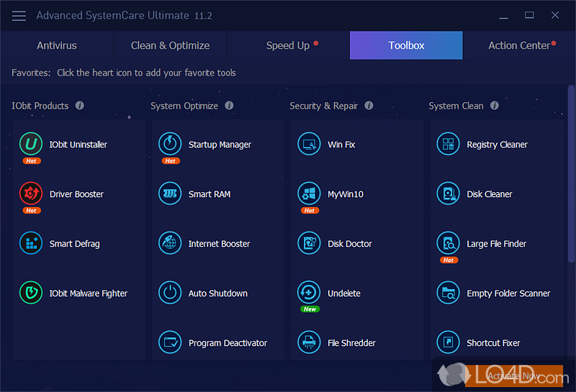Click the Internet Booster globe icon
Screen dimensions: 576x392
pyautogui.click(x=170, y=243)
